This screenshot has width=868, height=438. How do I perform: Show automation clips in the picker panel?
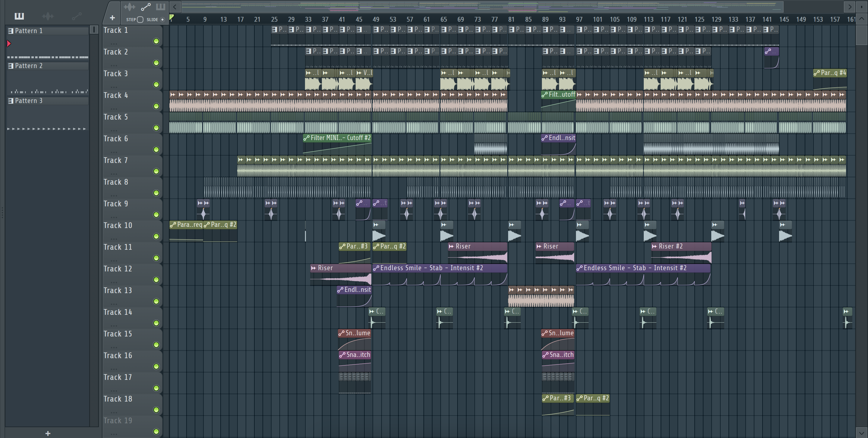tap(77, 16)
